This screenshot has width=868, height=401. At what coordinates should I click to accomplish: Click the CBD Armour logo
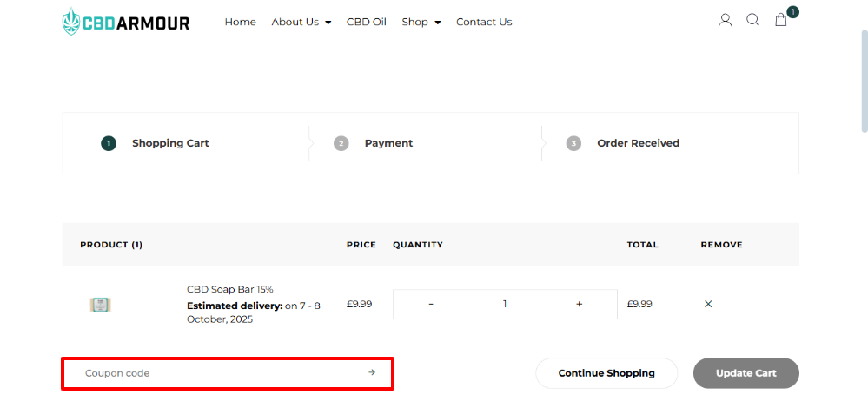[126, 22]
